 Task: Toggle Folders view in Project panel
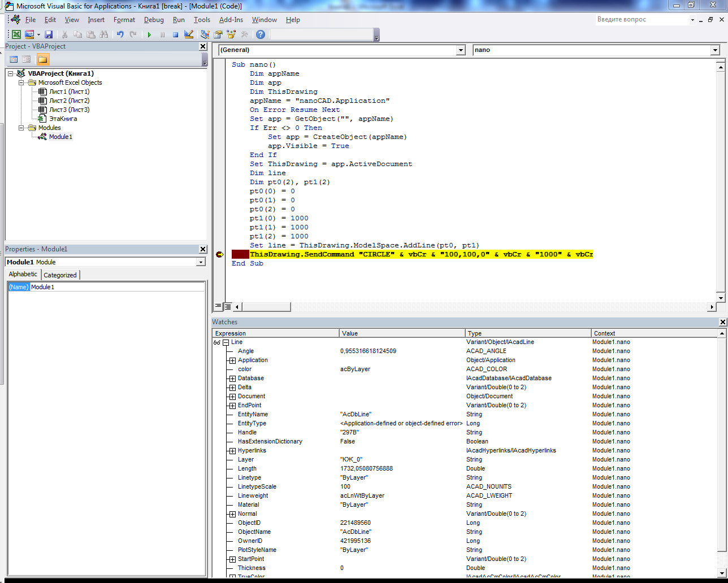(x=42, y=59)
